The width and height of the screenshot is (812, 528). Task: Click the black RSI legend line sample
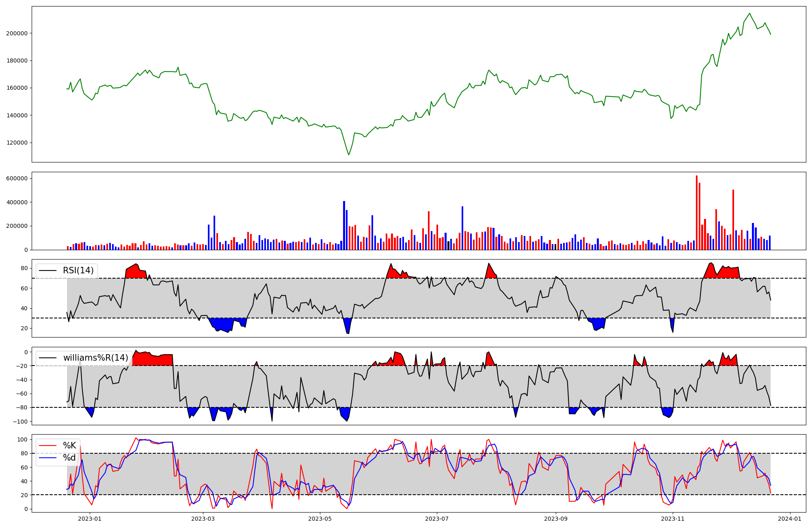coord(48,270)
